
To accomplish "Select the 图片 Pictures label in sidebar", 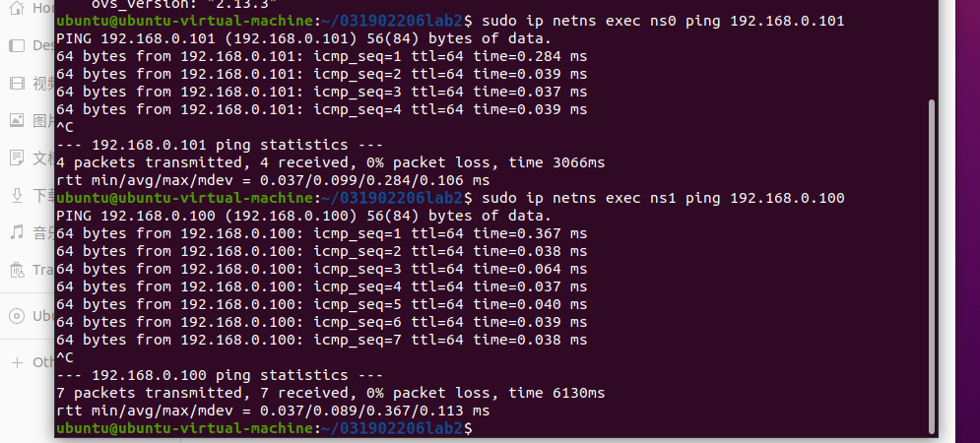I will pos(43,121).
